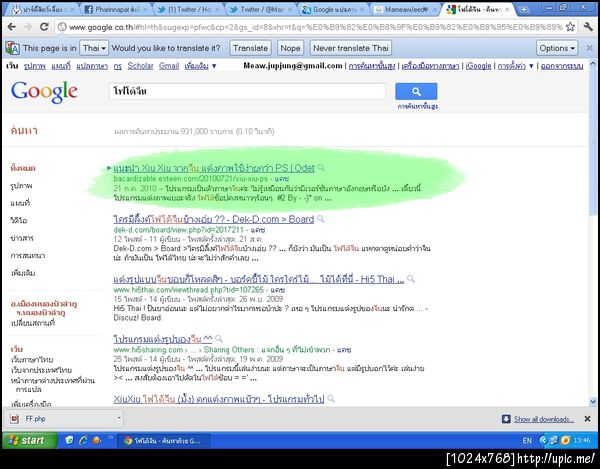
Task: Bookmark the page using the star icon
Action: 570,27
